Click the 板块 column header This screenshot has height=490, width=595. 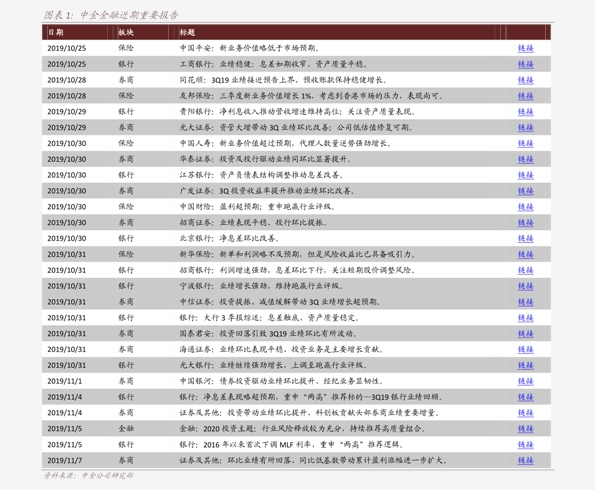(126, 32)
